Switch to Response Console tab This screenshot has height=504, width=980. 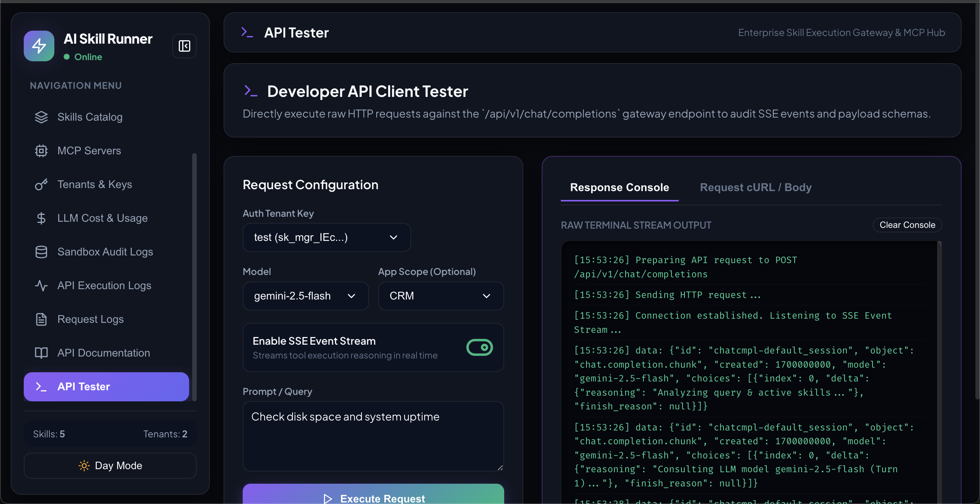pyautogui.click(x=619, y=187)
